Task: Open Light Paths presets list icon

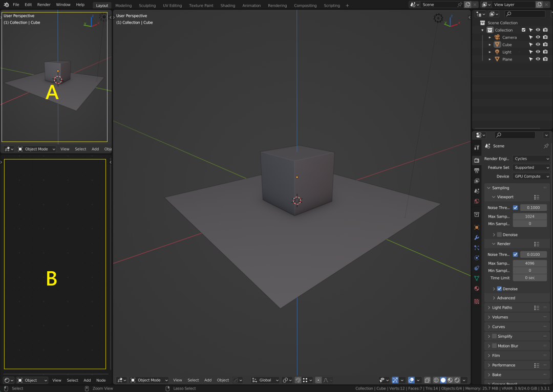Action: (537, 308)
